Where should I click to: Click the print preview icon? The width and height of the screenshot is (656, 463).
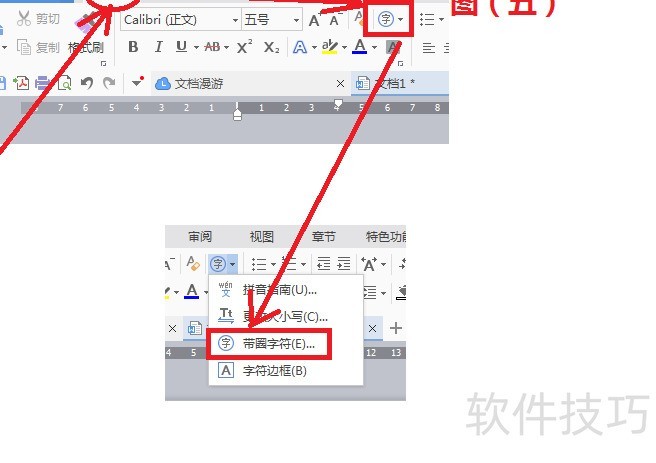click(64, 83)
